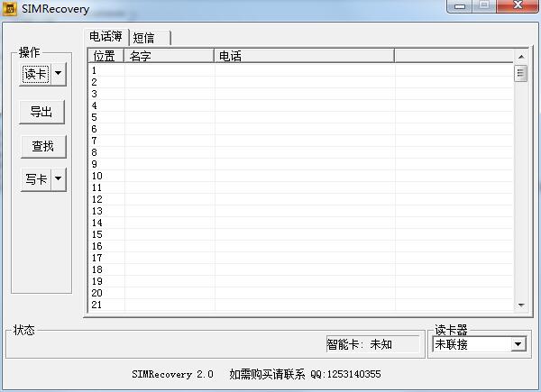Click the 查找 button
The height and width of the screenshot is (392, 541).
point(43,146)
